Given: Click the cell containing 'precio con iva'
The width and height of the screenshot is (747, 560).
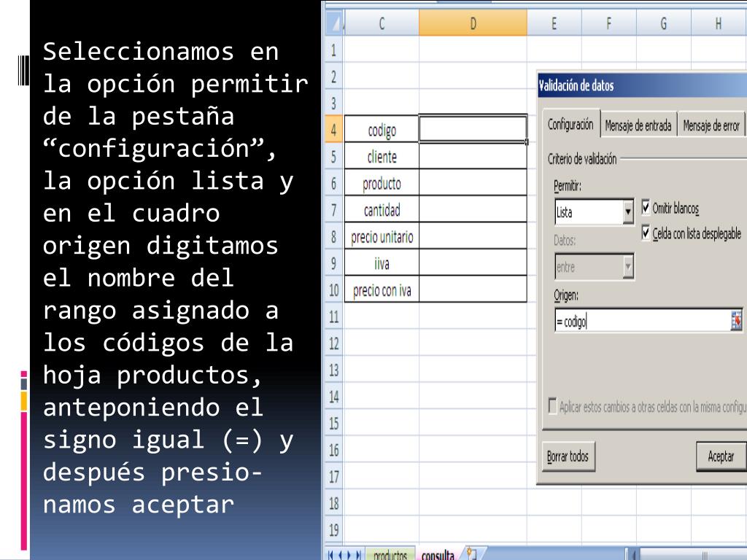Looking at the screenshot, I should 382,289.
